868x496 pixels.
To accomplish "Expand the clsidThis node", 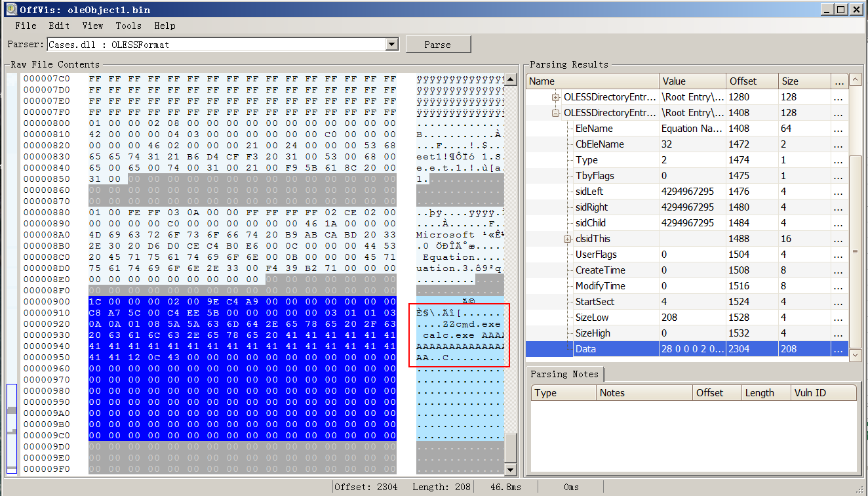I will pos(568,239).
